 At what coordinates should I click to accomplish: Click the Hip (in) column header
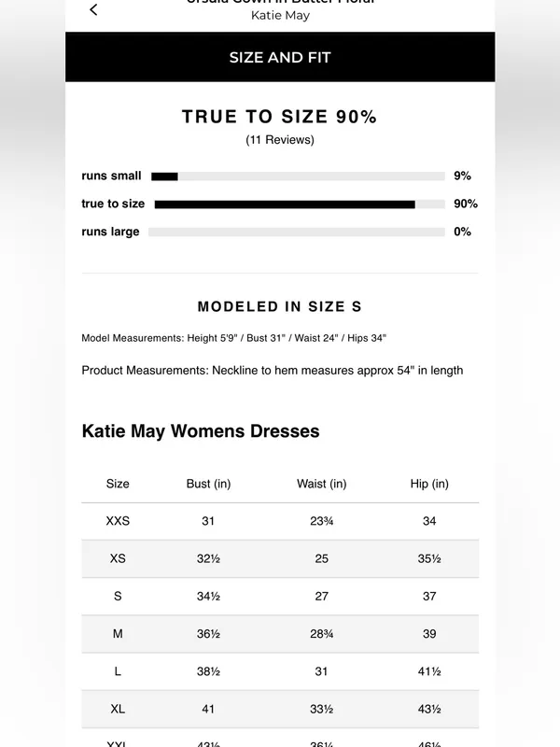click(429, 484)
